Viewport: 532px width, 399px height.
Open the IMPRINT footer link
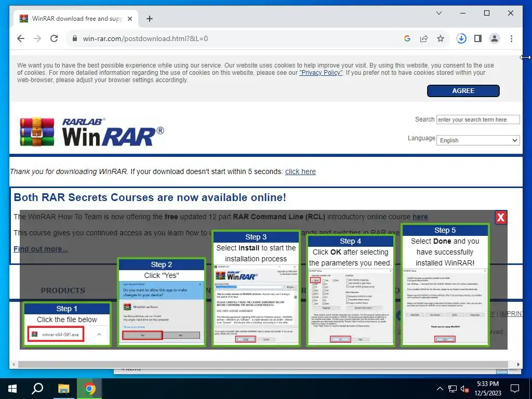point(511,313)
